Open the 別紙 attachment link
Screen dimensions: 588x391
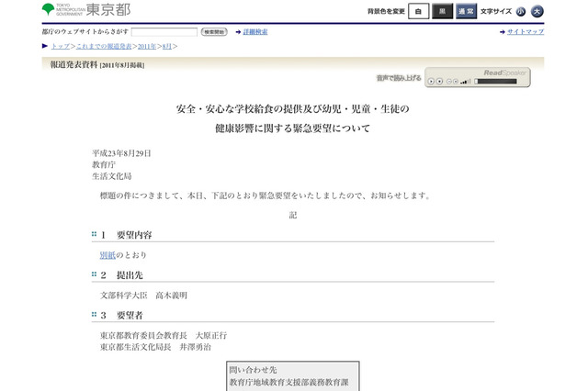tap(107, 255)
